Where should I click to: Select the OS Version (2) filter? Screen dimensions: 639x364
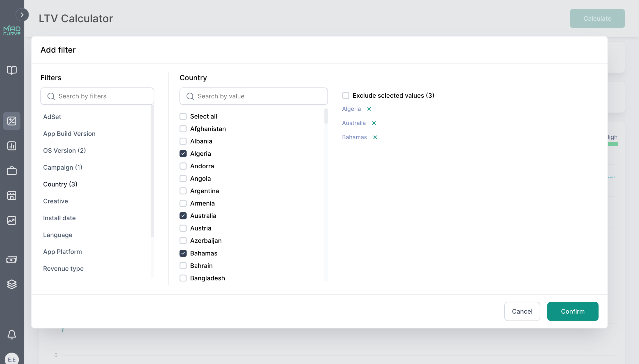pyautogui.click(x=64, y=150)
